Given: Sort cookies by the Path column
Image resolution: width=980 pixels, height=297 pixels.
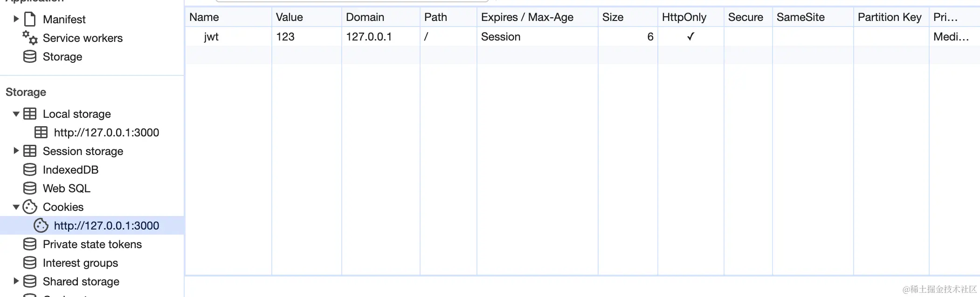Looking at the screenshot, I should [449, 17].
